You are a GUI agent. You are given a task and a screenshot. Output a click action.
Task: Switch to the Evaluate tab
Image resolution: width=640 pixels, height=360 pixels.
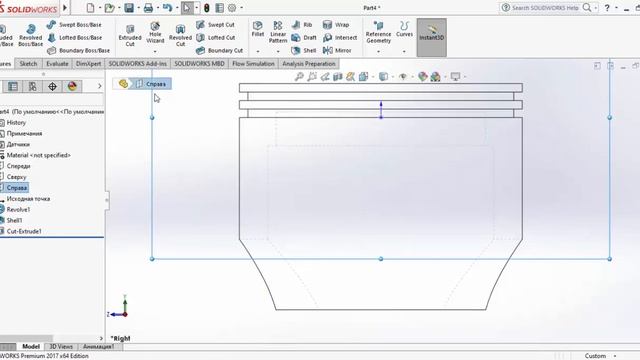57,64
